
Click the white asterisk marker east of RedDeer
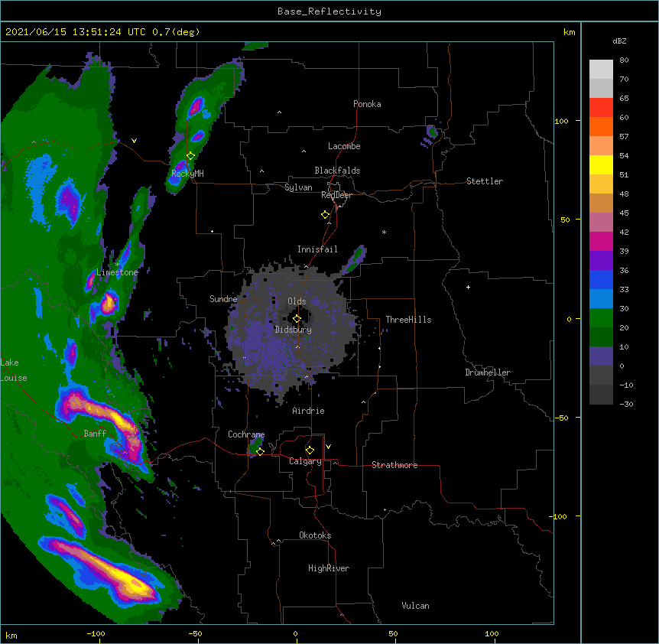[x=384, y=232]
